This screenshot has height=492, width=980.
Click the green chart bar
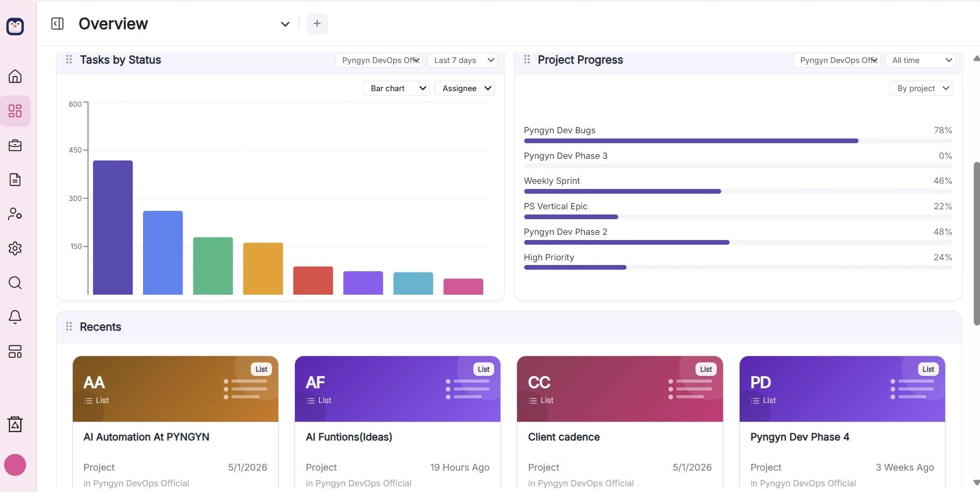point(213,266)
